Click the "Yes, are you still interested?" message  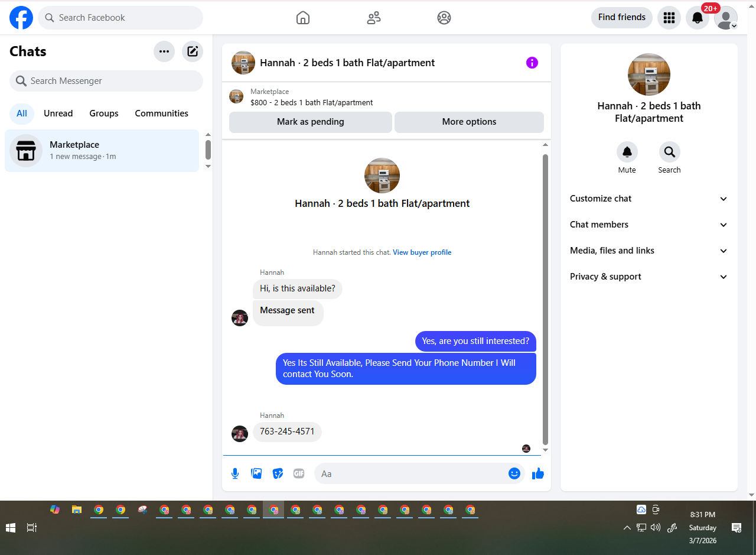475,341
